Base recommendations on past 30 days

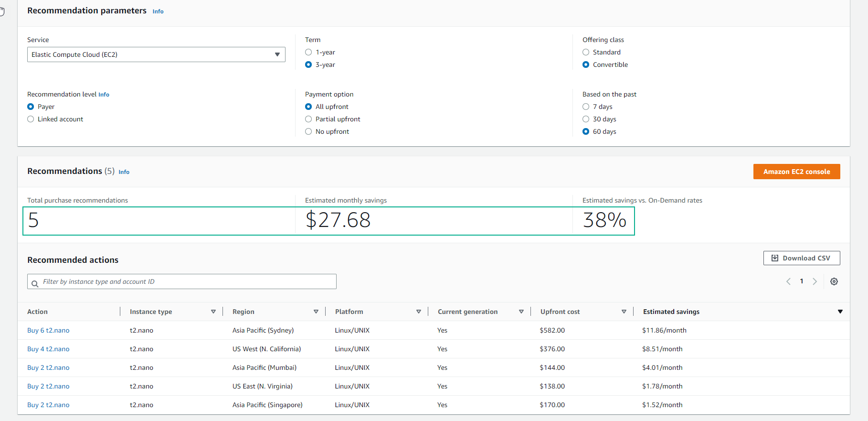click(x=586, y=119)
